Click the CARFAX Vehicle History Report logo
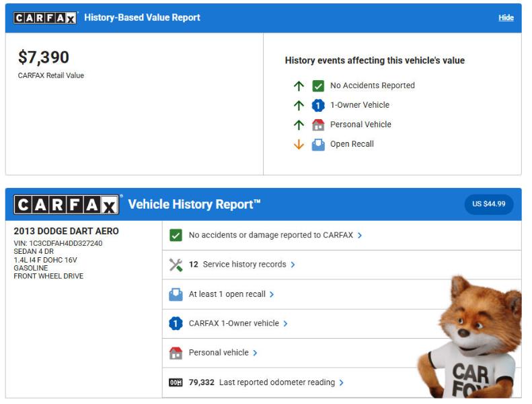Screen dimensions: 532x404 [67, 205]
